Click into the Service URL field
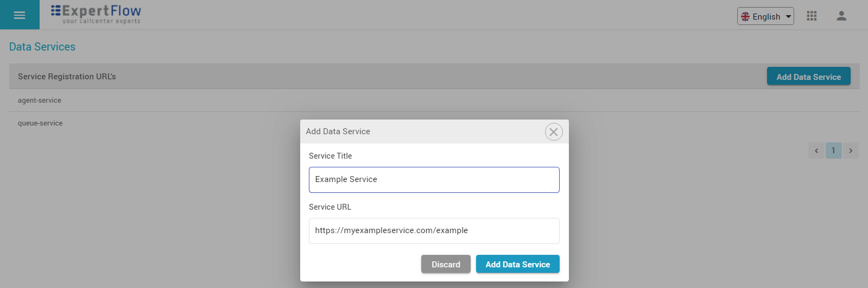868x288 pixels. tap(434, 231)
